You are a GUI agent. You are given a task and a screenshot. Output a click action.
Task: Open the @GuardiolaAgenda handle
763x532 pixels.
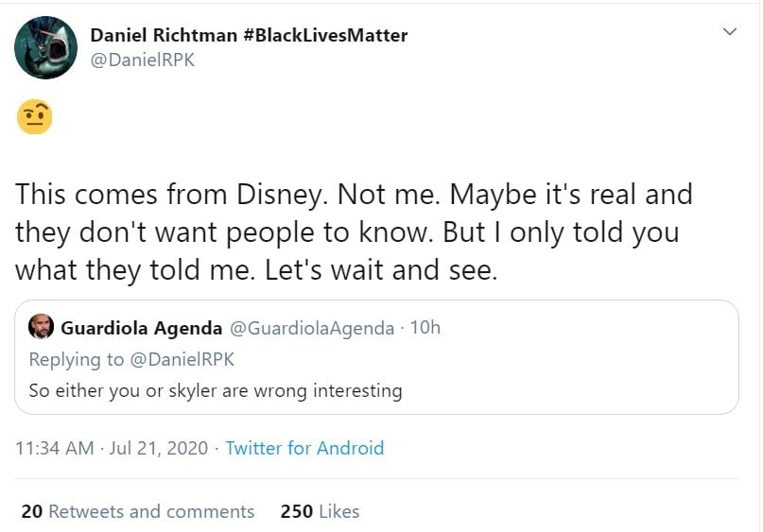312,328
